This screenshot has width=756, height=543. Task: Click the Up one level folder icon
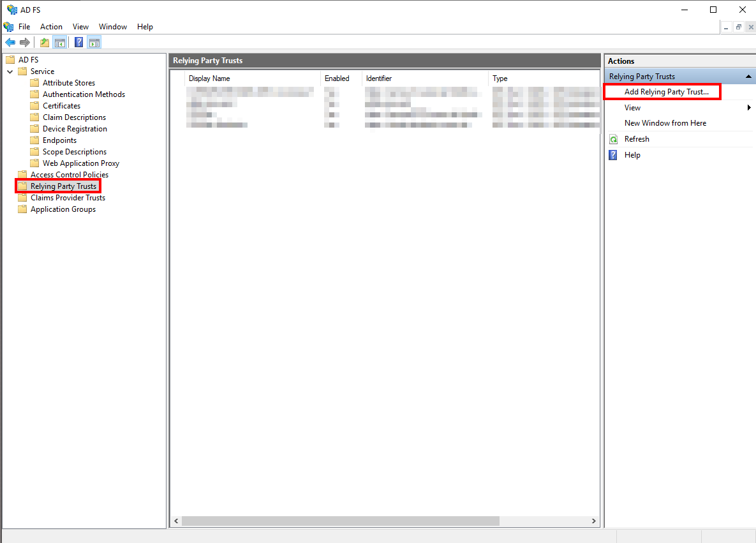coord(45,43)
